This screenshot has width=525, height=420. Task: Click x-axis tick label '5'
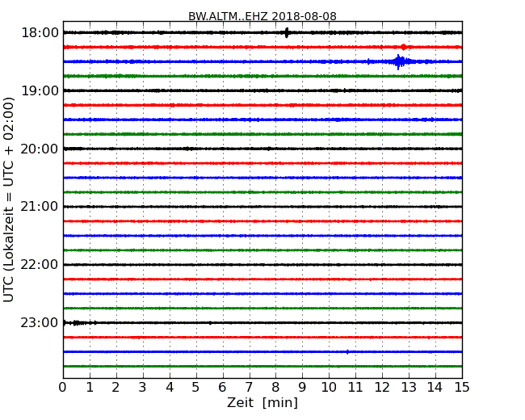click(196, 388)
